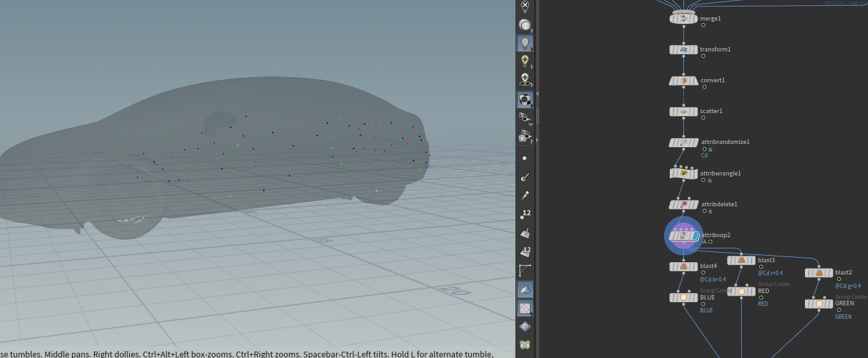Click the display primitive normals icon
This screenshot has width=868, height=358.
click(525, 233)
